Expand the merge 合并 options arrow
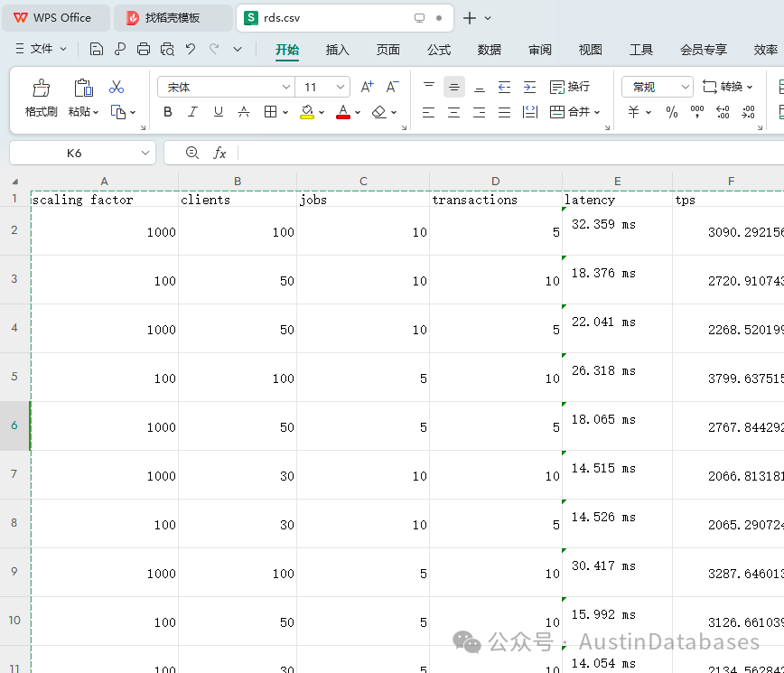The image size is (784, 673). tap(597, 113)
